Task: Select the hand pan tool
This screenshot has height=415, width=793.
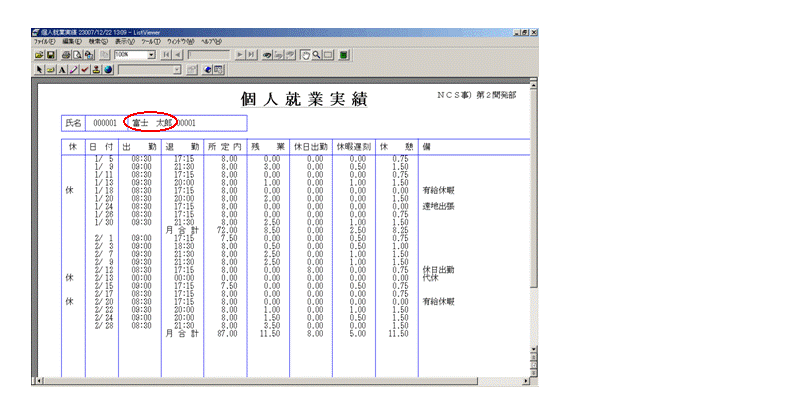Action: (305, 55)
